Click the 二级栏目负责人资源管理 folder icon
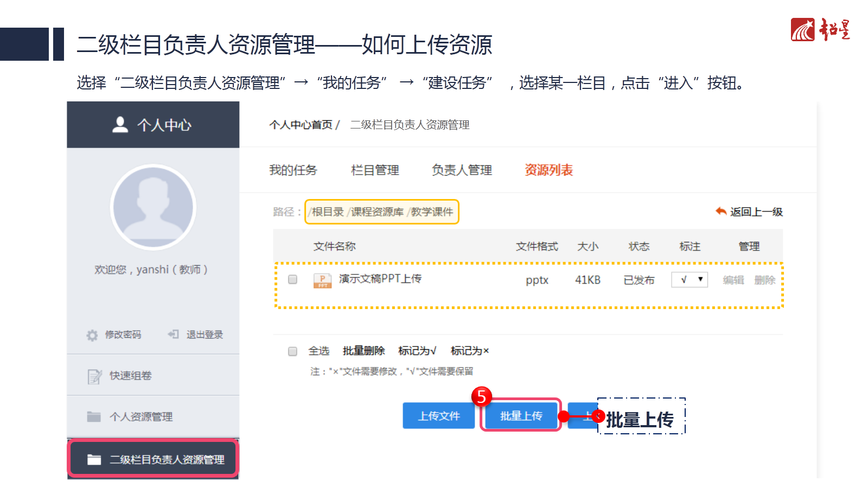868x488 pixels. pos(94,459)
